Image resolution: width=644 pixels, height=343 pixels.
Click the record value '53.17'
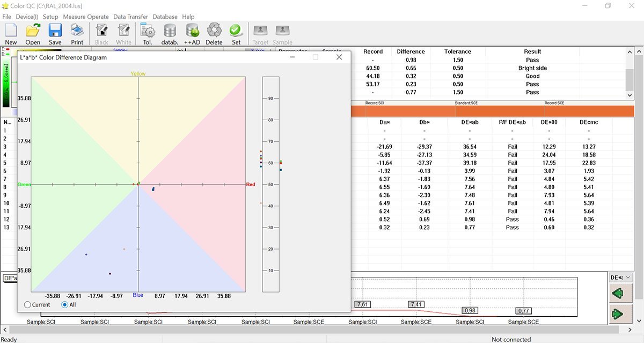pos(373,84)
